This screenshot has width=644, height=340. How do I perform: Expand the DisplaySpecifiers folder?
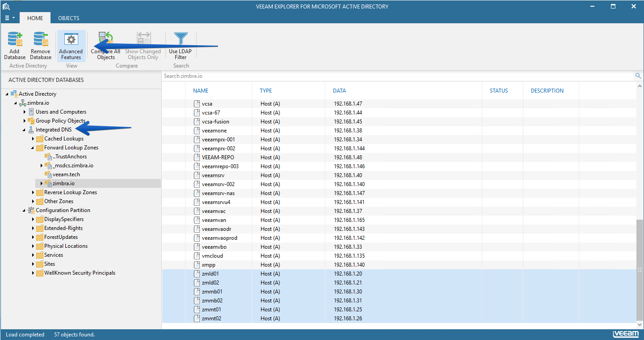click(x=33, y=219)
